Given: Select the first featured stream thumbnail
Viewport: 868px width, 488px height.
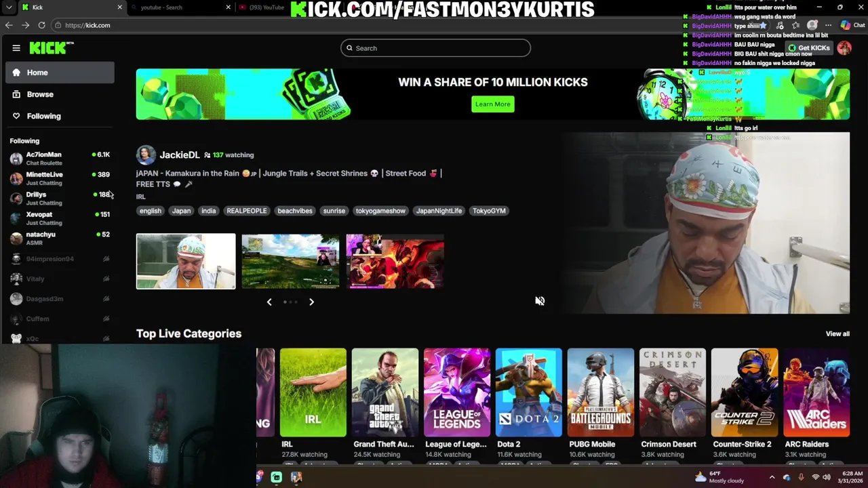Looking at the screenshot, I should click(186, 261).
